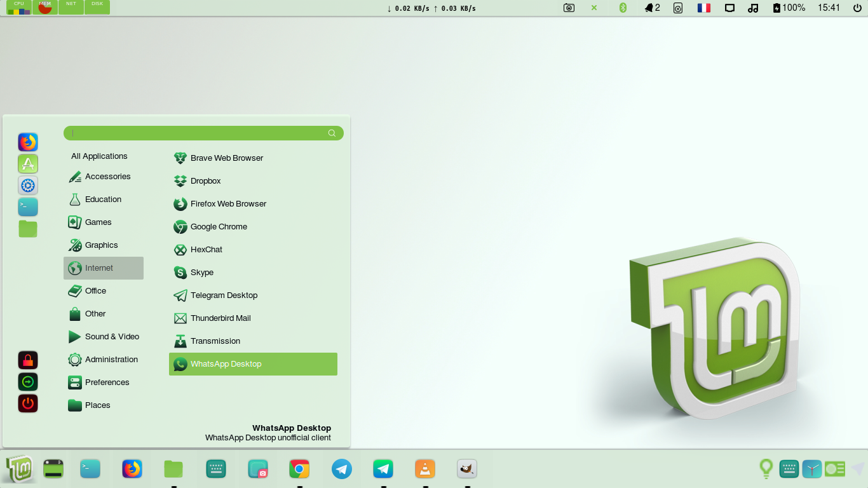The width and height of the screenshot is (868, 488).
Task: Select the Preferences category
Action: [x=104, y=383]
